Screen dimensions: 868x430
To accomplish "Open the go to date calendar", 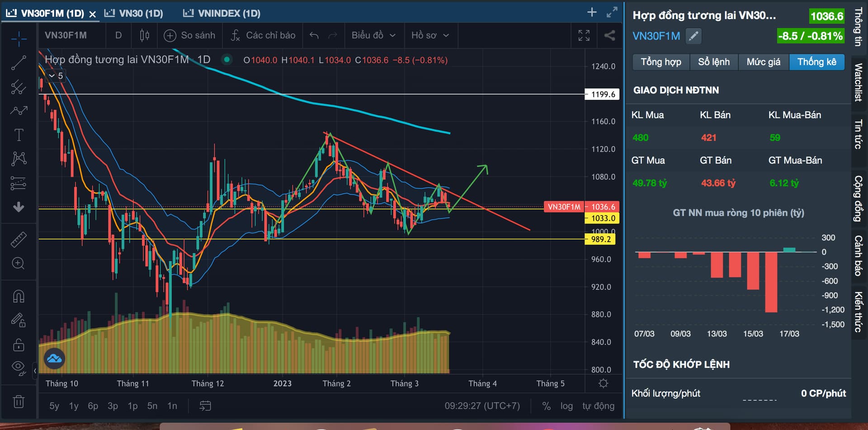I will [x=205, y=406].
